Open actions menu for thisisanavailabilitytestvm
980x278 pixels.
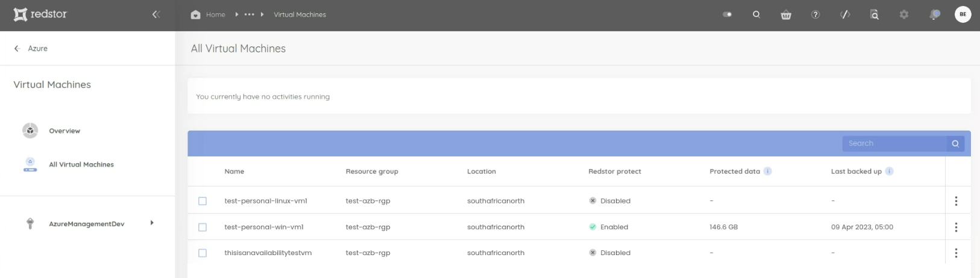[x=956, y=253]
